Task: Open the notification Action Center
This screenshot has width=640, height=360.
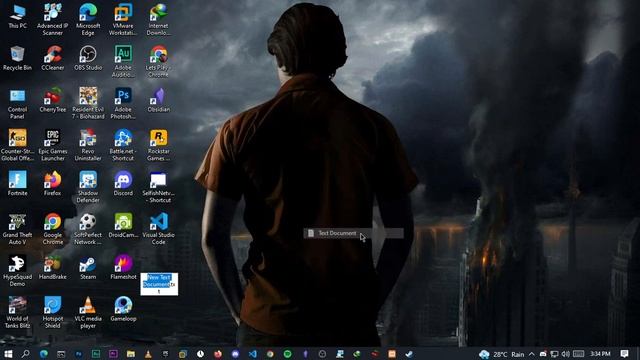Action: pos(624,354)
